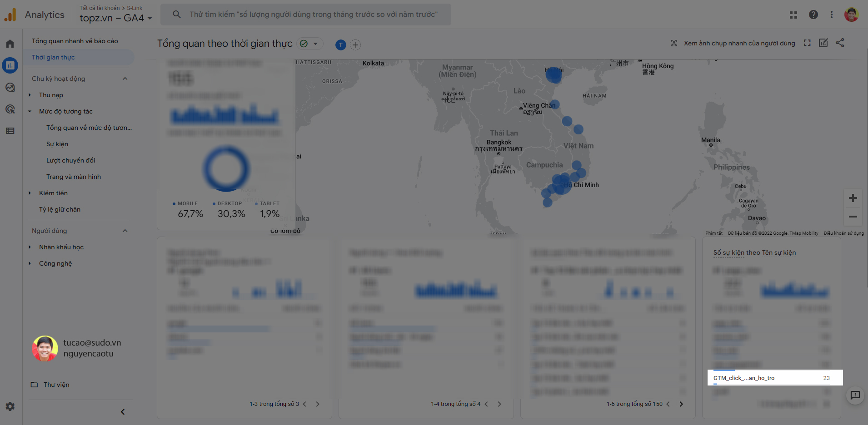Select the Reports icon in the left sidebar
Screen dimensions: 868x425
pos(10,65)
